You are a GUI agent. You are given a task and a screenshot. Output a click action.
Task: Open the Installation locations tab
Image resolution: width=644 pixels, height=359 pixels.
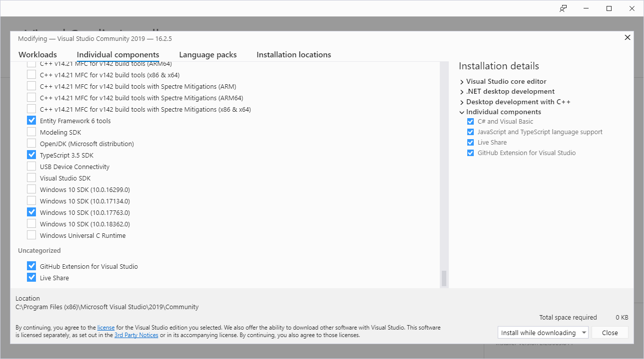click(x=294, y=55)
